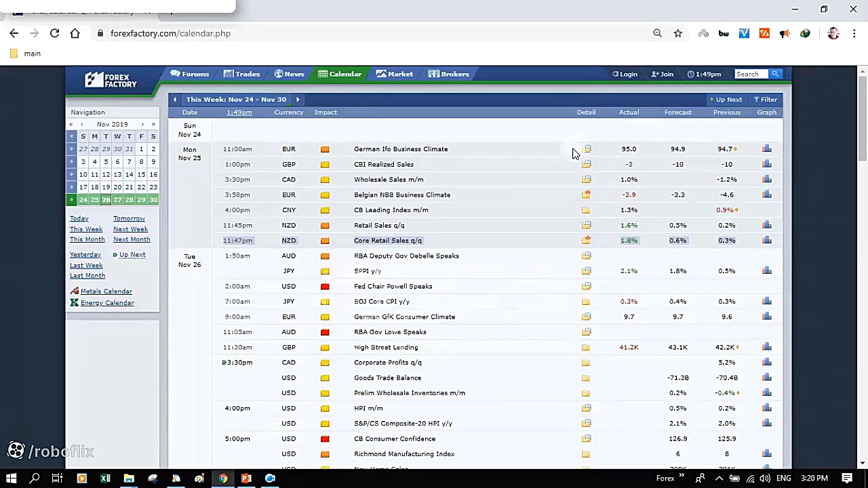Select the Nov 24-30 week row marker
This screenshot has width=868, height=488.
pos(71,200)
